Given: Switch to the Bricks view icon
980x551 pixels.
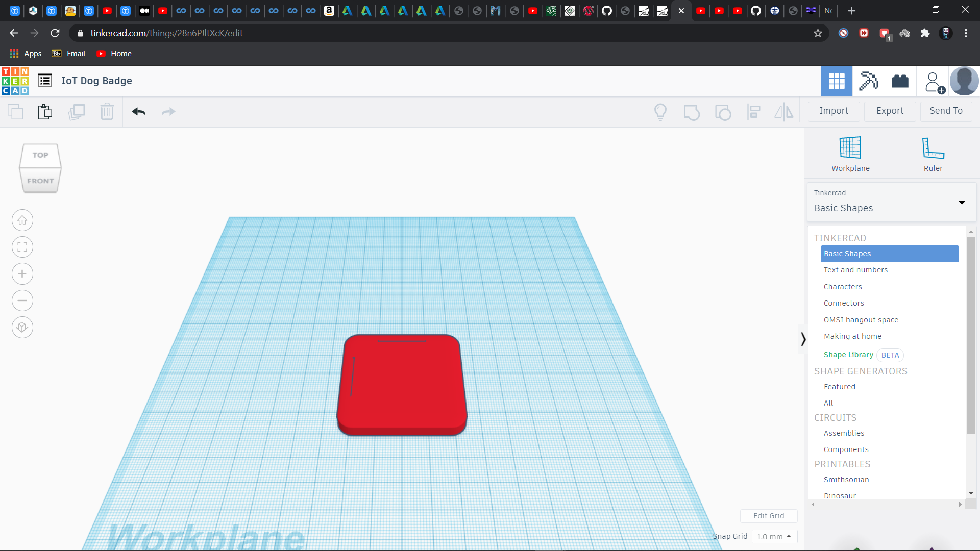Looking at the screenshot, I should pyautogui.click(x=900, y=81).
